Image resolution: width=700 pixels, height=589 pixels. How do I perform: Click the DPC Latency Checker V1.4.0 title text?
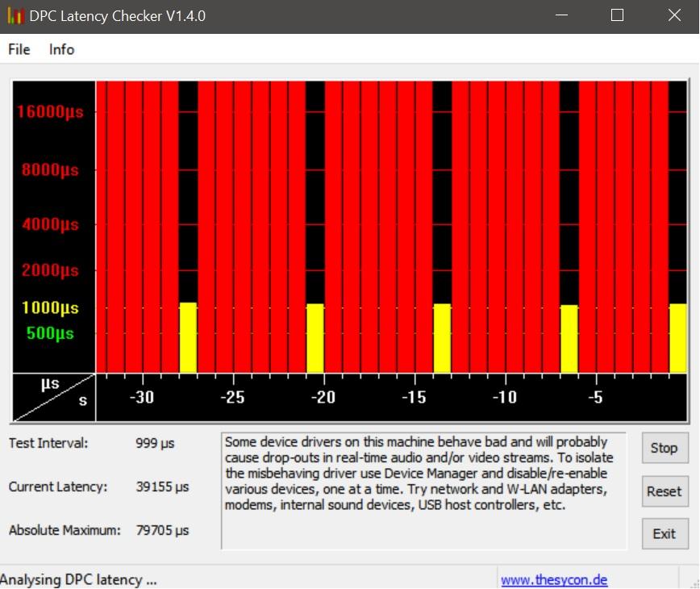(118, 15)
